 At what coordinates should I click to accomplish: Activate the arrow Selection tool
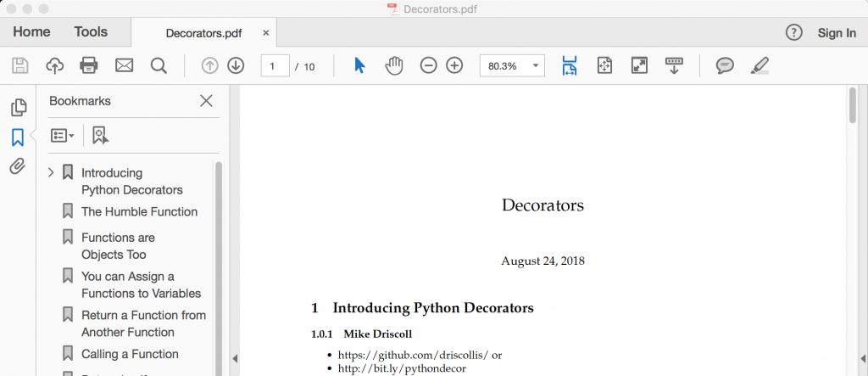pos(359,65)
